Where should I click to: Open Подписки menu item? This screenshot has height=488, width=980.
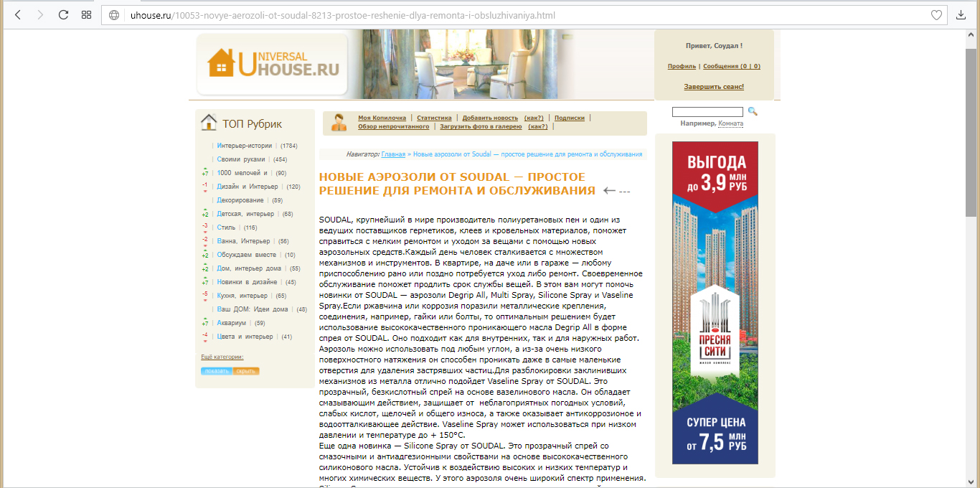570,118
